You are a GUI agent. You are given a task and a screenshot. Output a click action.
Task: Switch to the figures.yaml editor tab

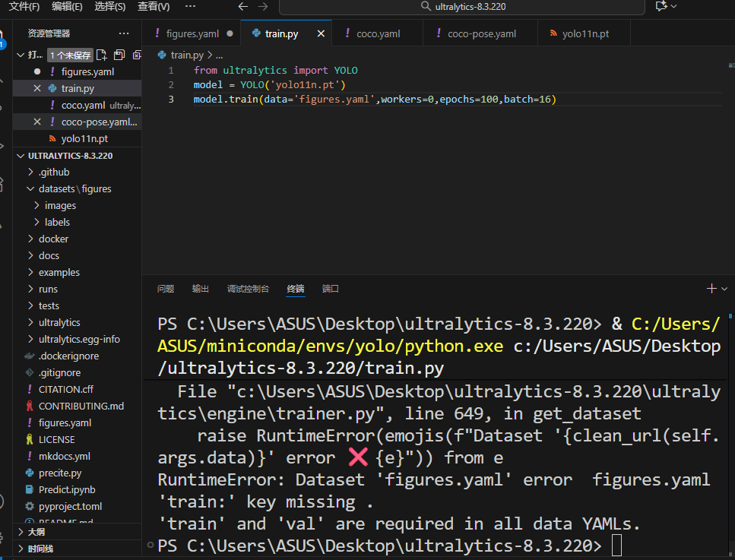point(192,33)
